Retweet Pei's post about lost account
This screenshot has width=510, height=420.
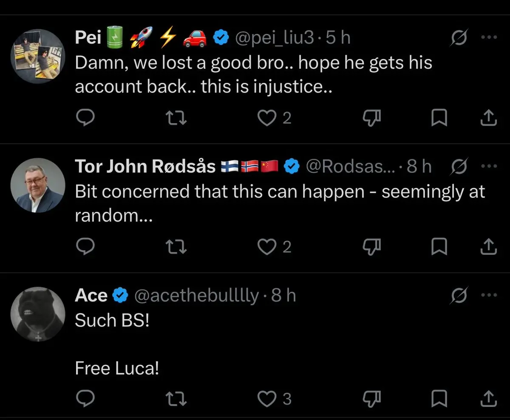click(x=176, y=118)
